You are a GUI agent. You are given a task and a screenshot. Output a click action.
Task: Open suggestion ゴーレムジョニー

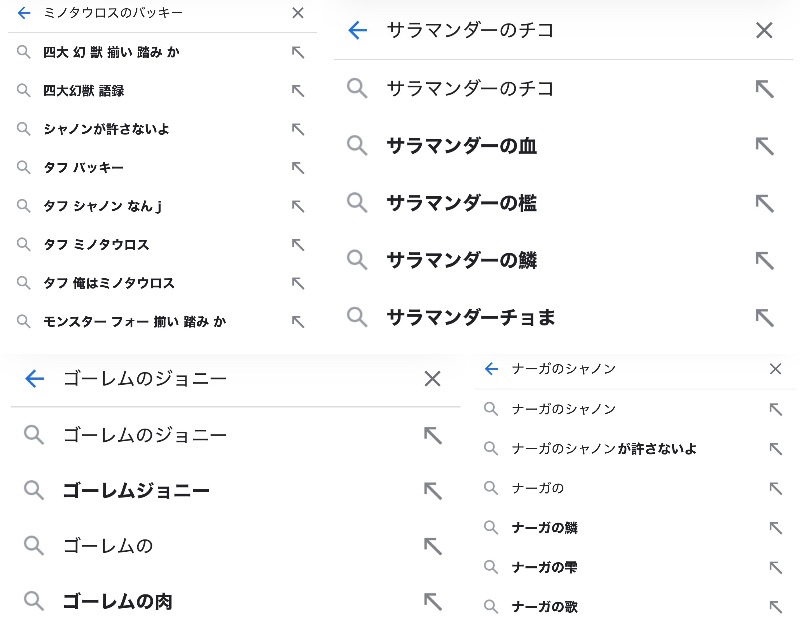pos(136,490)
